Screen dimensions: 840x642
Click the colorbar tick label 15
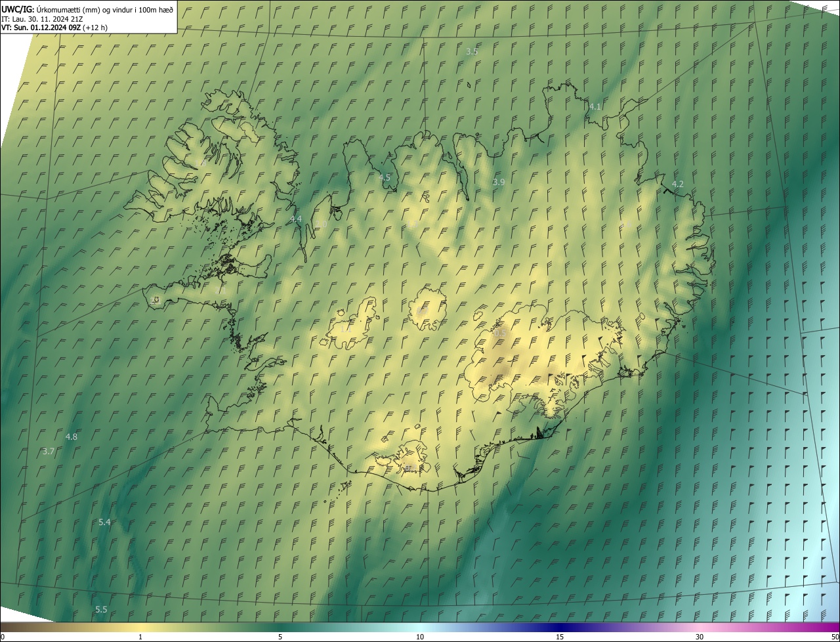pos(560,637)
